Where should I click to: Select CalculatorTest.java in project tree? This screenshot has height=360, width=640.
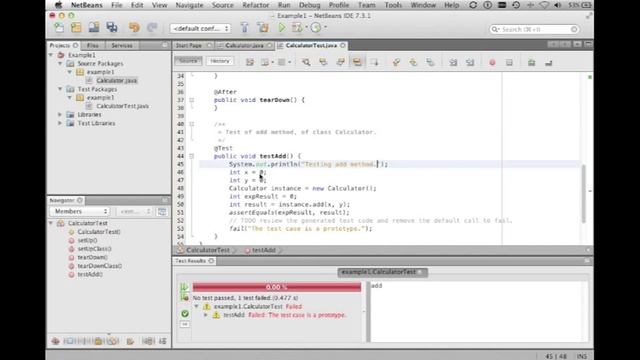(x=122, y=106)
